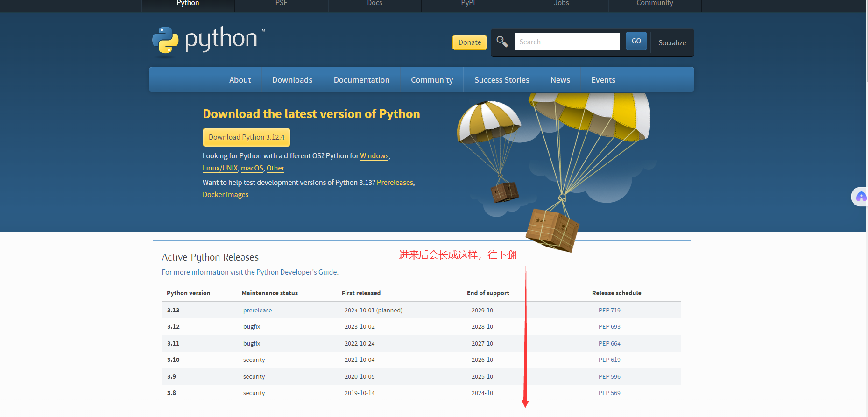Follow the macOS link

point(252,168)
